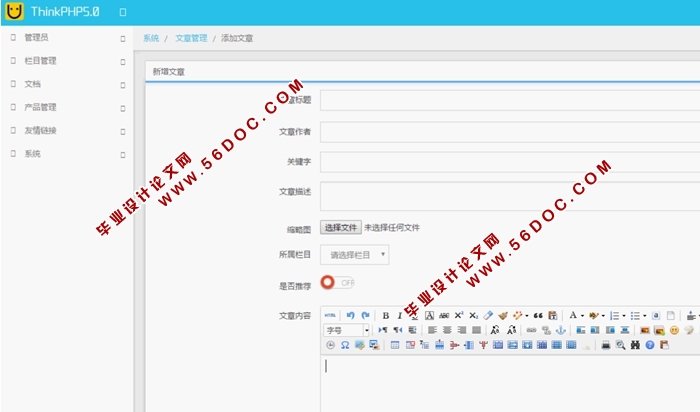Click the 新增文章 panel heading
The image size is (700, 412).
tap(169, 72)
